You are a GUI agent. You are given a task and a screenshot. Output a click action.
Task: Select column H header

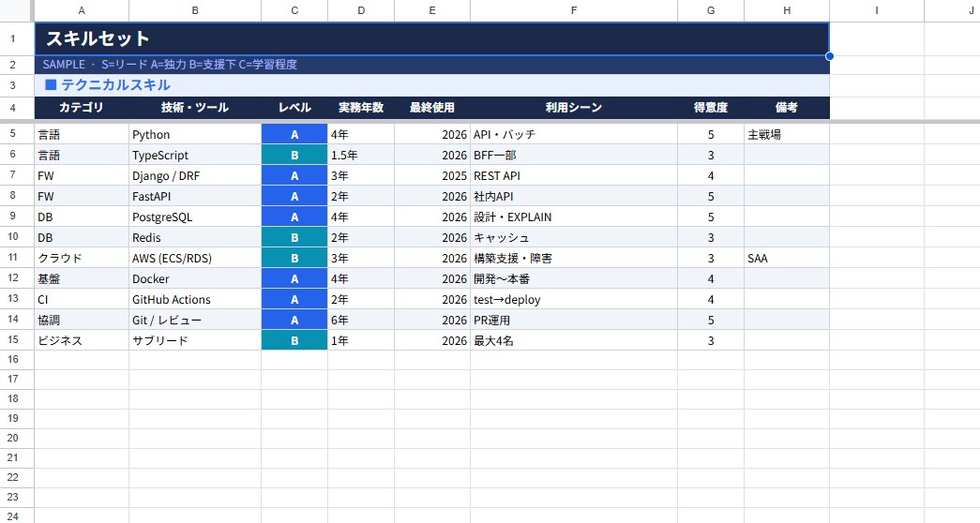(787, 10)
